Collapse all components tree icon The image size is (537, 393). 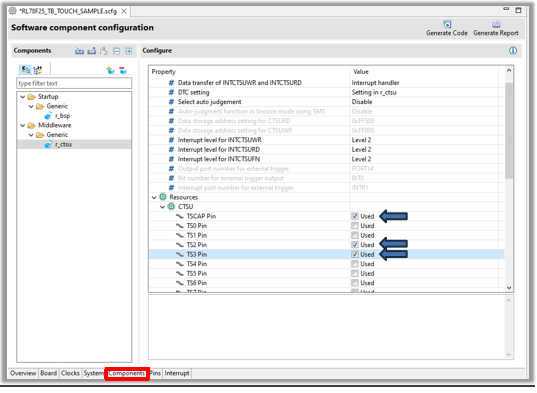click(116, 51)
